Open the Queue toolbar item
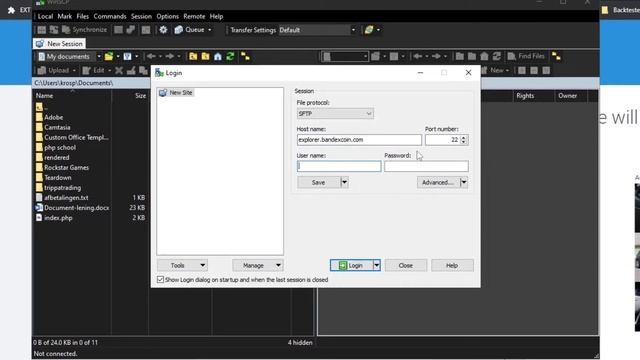Viewport: 640px width, 360px height. tap(193, 30)
